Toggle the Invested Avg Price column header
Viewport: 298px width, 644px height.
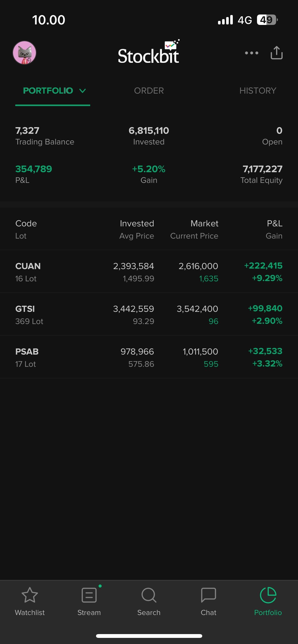(x=137, y=229)
